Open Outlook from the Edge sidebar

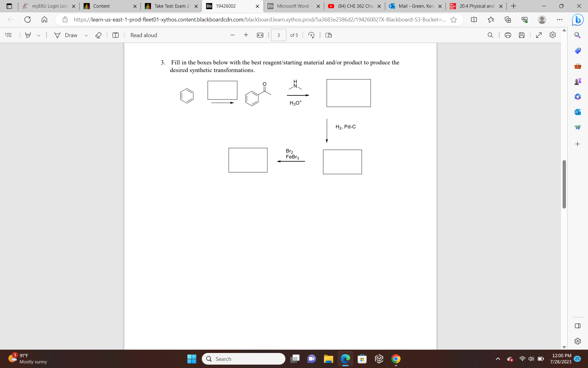578,112
